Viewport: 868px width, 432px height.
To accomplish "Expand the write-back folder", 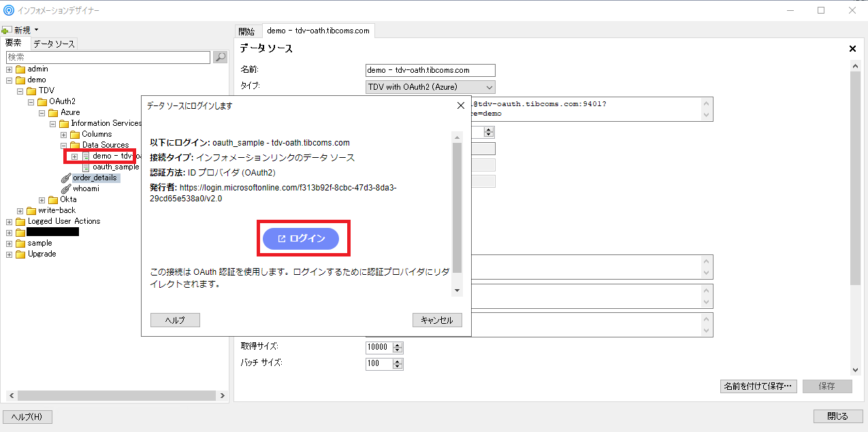I will coord(20,211).
